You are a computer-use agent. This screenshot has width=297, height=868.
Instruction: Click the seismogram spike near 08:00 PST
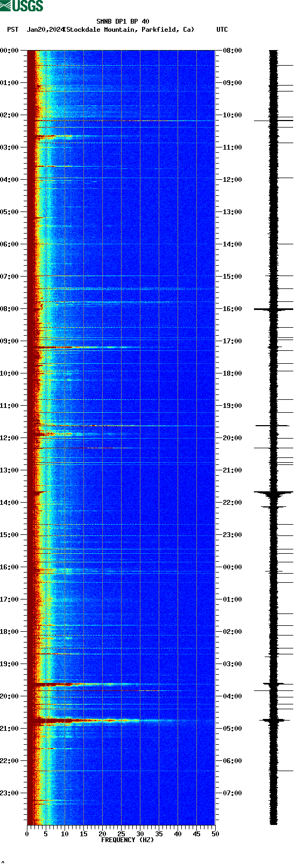pos(274,309)
